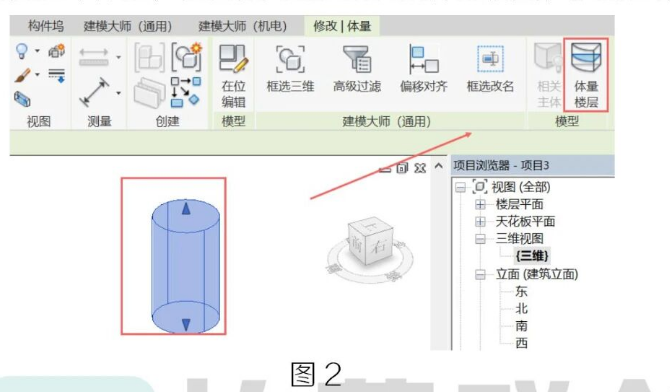Screen dimensions: 670x392
Task: Collapse the 立面 (建筑立面) tree node
Action: [480, 274]
